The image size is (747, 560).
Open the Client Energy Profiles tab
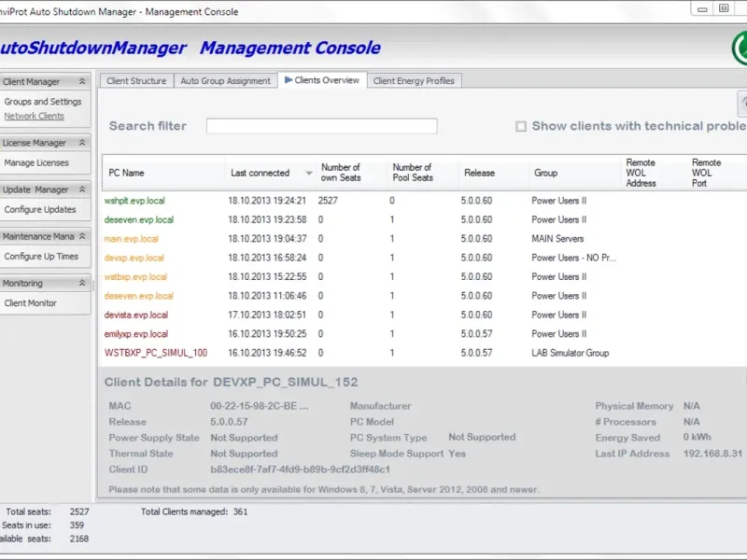pyautogui.click(x=414, y=81)
